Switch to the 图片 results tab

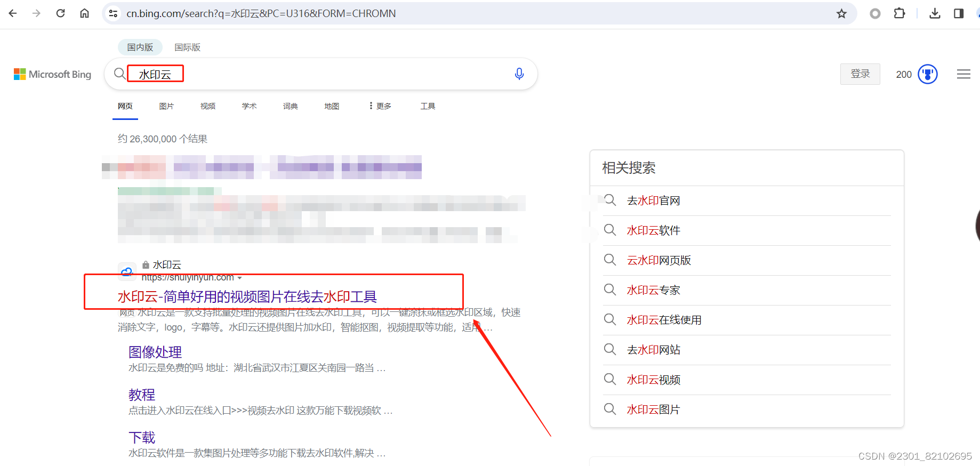[x=166, y=106]
